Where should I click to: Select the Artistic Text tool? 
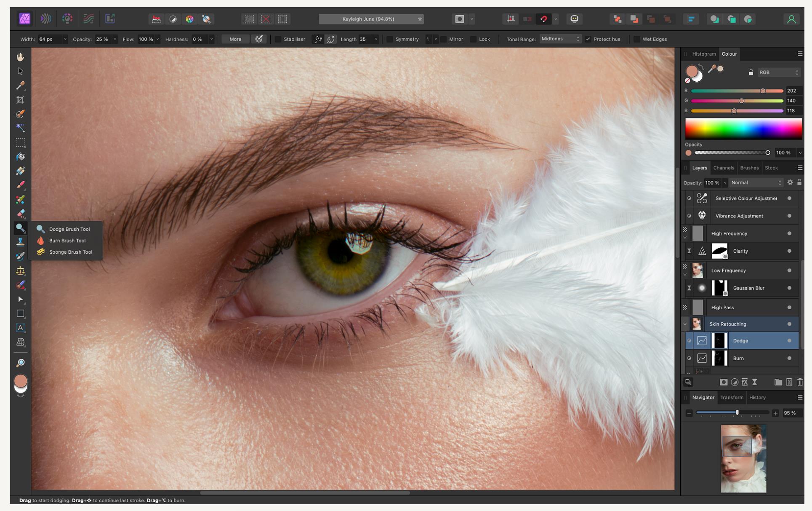click(x=20, y=328)
